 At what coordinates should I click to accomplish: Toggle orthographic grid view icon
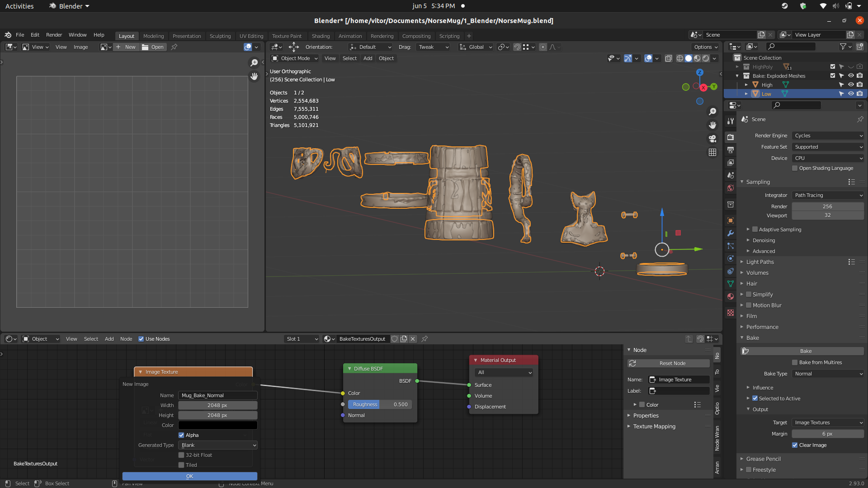click(x=712, y=152)
